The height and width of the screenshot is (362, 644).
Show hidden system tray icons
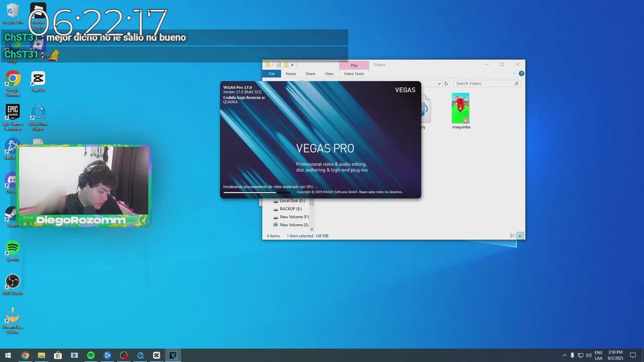tap(564, 355)
